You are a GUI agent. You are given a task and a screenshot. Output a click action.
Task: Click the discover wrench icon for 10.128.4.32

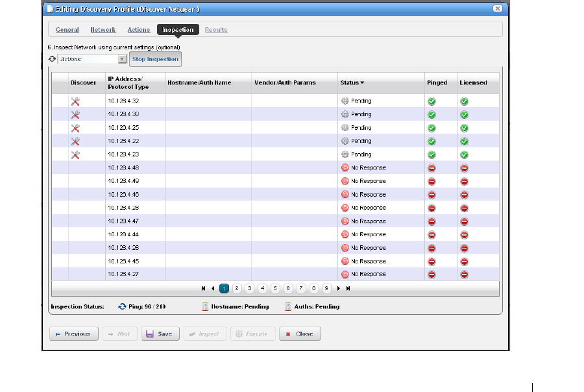coord(75,101)
